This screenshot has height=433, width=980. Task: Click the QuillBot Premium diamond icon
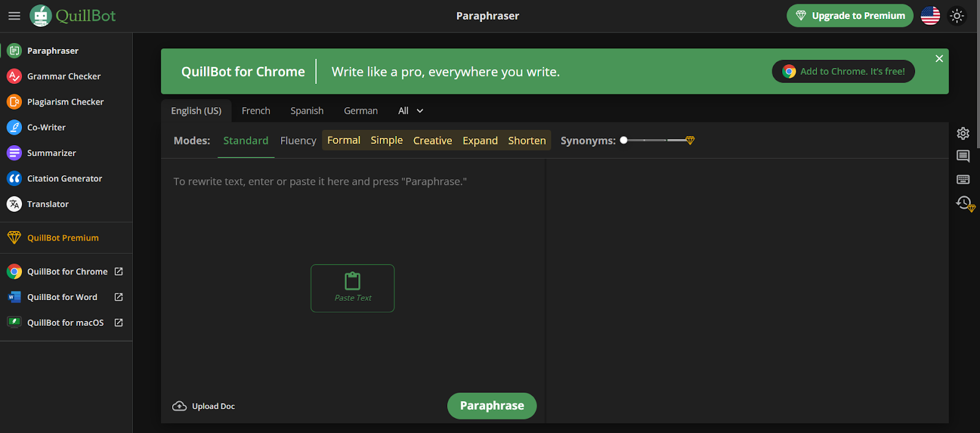point(14,238)
